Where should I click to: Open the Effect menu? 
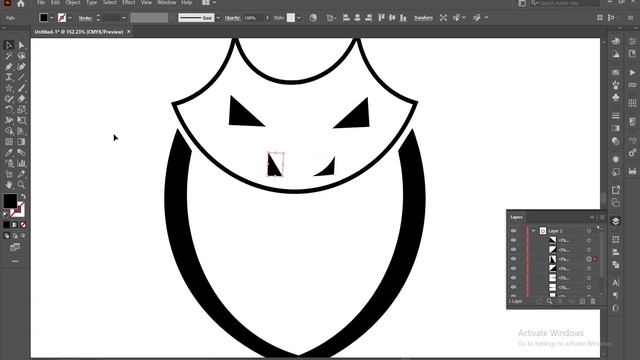coord(129,3)
